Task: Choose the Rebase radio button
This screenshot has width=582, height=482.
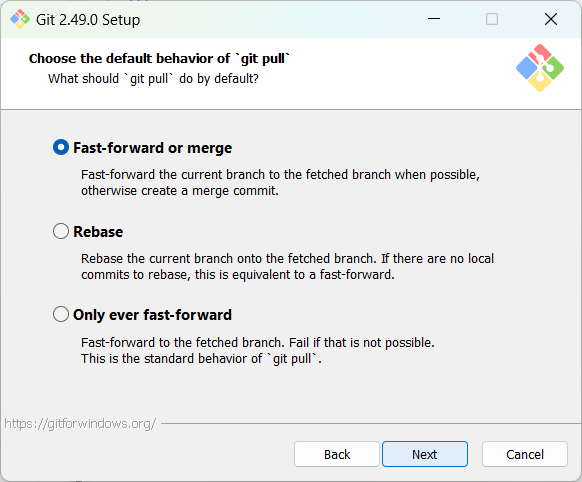Action: pyautogui.click(x=61, y=231)
